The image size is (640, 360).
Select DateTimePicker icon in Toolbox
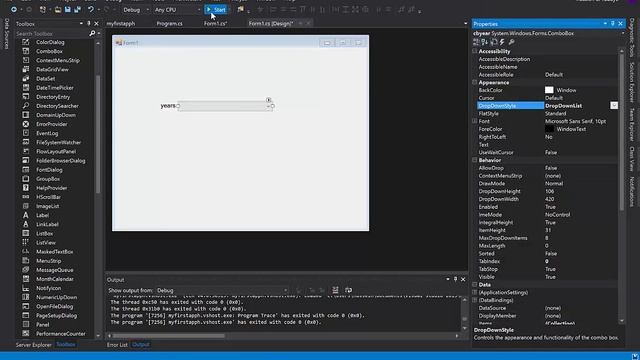point(26,87)
